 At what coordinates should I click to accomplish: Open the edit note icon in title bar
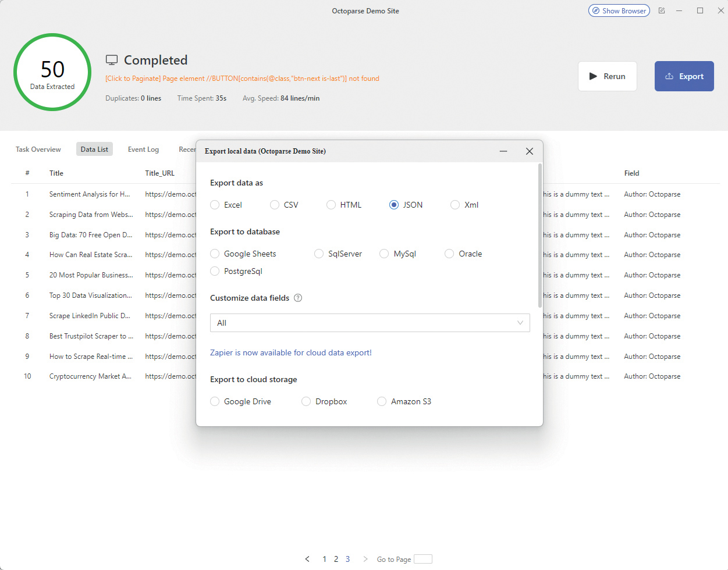(662, 10)
